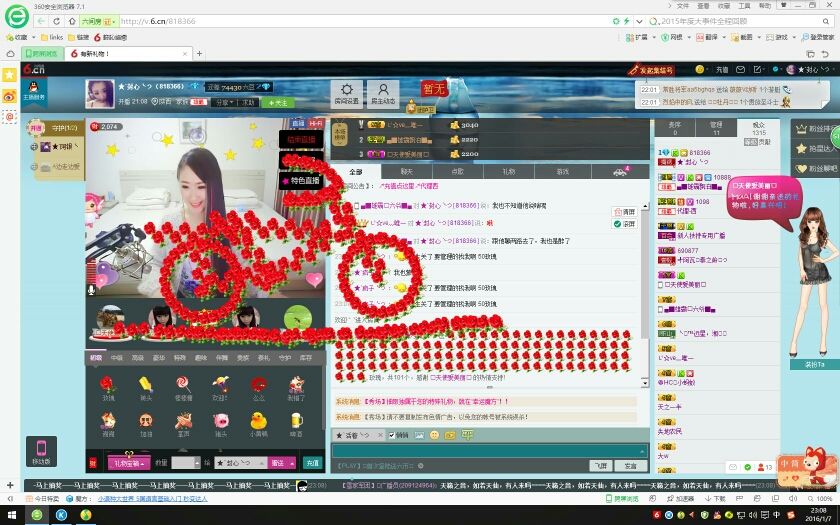Pick the lollipop gift
This screenshot has width=840, height=525.
[x=183, y=385]
